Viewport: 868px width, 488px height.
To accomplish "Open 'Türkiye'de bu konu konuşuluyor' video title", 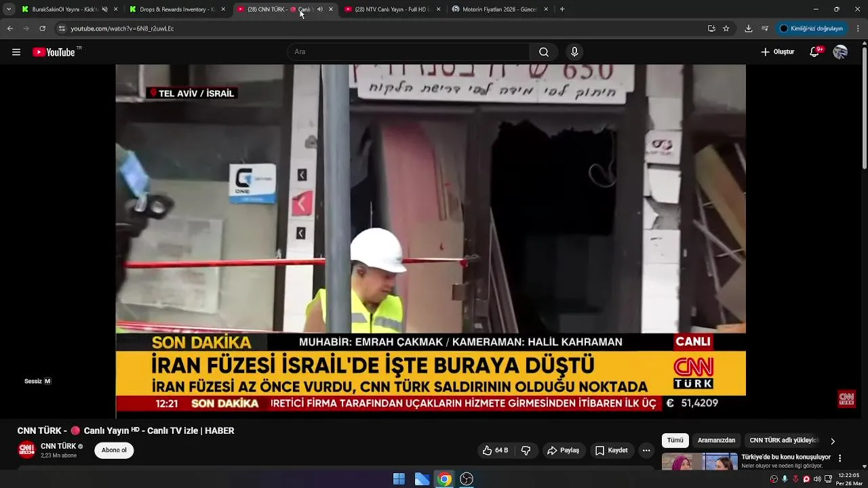I will [786, 457].
